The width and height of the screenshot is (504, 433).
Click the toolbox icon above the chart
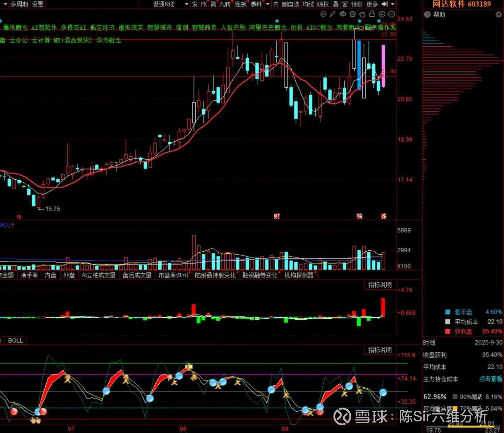(x=352, y=14)
